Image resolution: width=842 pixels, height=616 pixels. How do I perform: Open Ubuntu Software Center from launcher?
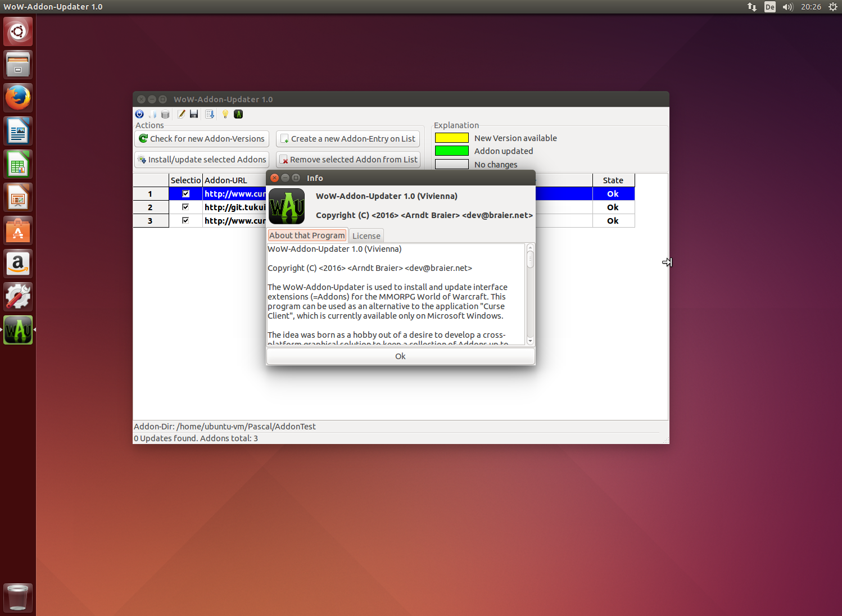point(18,230)
